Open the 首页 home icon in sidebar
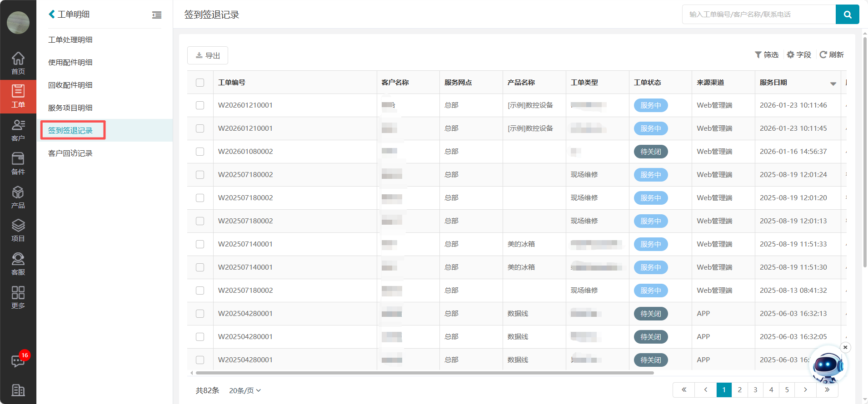 pyautogui.click(x=18, y=63)
